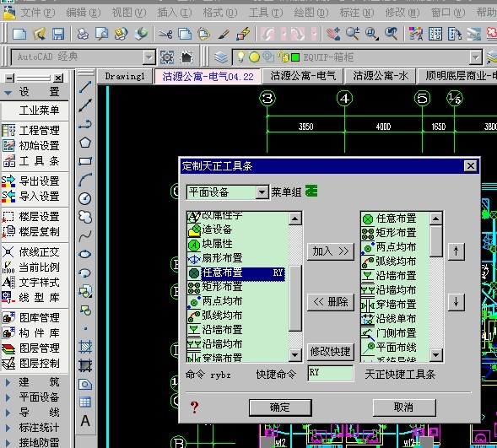The width and height of the screenshot is (497, 448).
Task: Click the left list scrollbar down arrow
Action: coord(294,354)
